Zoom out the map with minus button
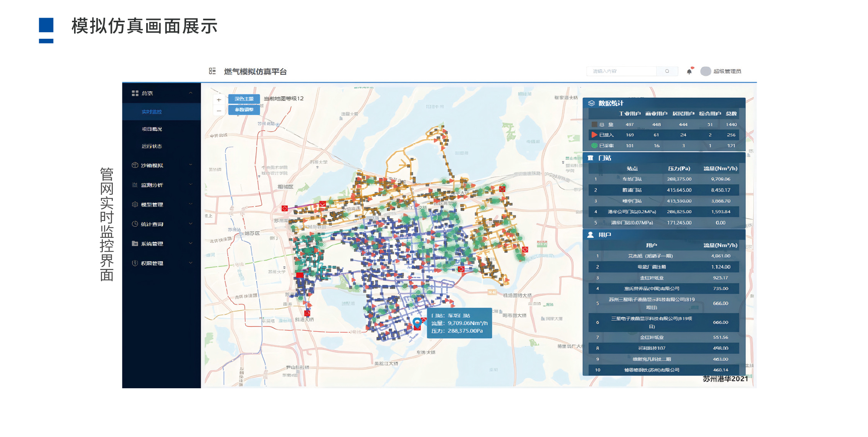The image size is (868, 437). coord(219,110)
